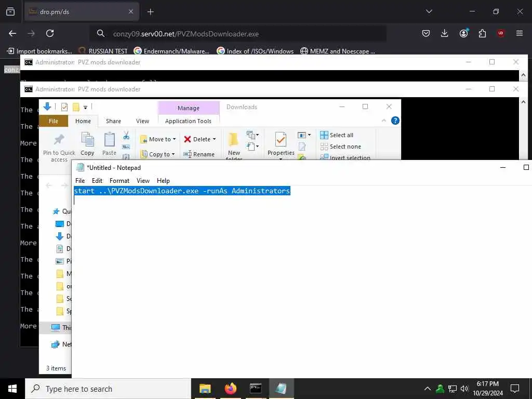Switch to Explorer Share tab
Image resolution: width=532 pixels, height=399 pixels.
(x=113, y=121)
